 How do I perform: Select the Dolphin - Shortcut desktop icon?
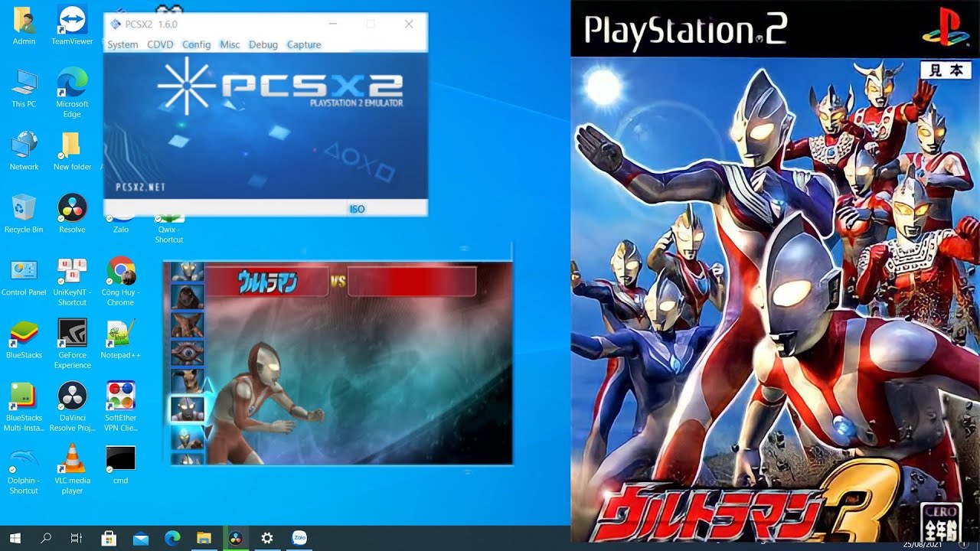point(24,469)
